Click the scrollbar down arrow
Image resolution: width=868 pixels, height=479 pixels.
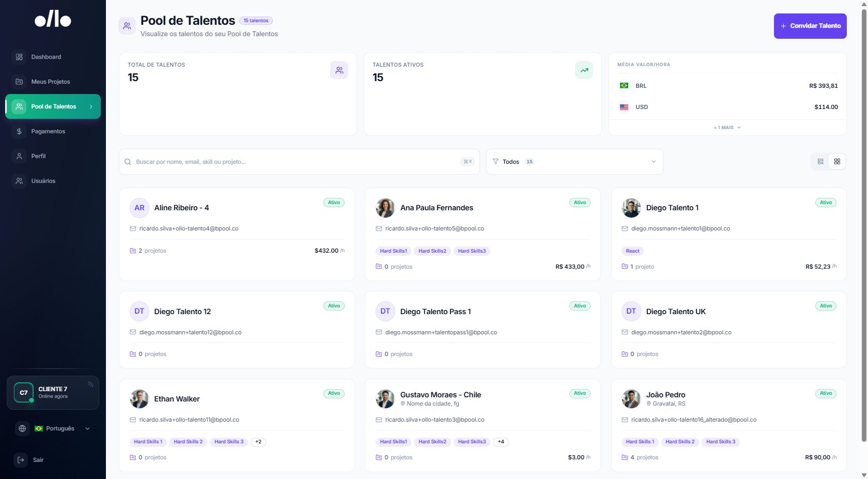pos(864,475)
